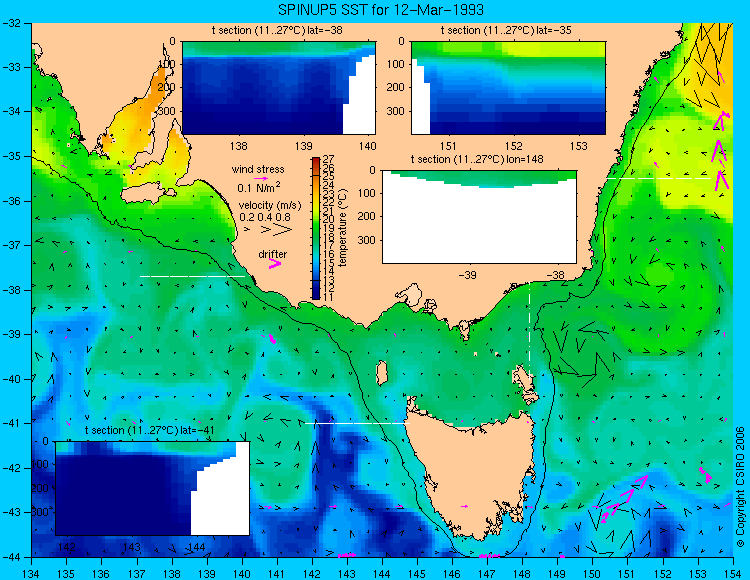Click the 'velocity (m/s)' legend label
This screenshot has width=750, height=580.
(x=270, y=206)
